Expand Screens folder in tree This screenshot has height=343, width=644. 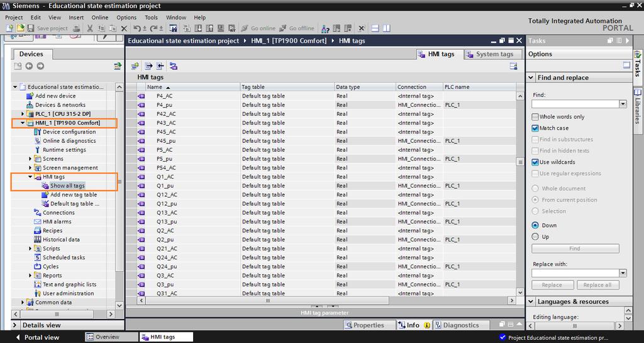[30, 159]
